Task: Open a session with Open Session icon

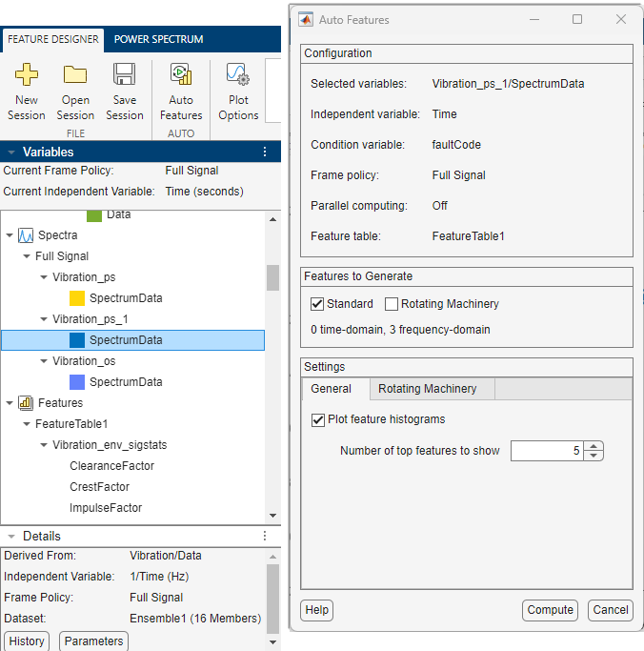Action: (75, 75)
